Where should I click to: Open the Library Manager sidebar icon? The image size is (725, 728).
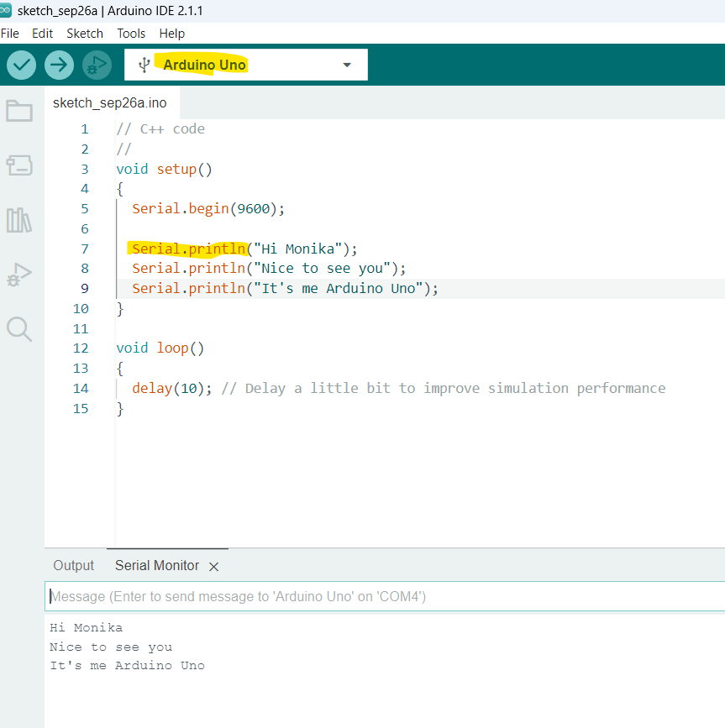(x=19, y=220)
